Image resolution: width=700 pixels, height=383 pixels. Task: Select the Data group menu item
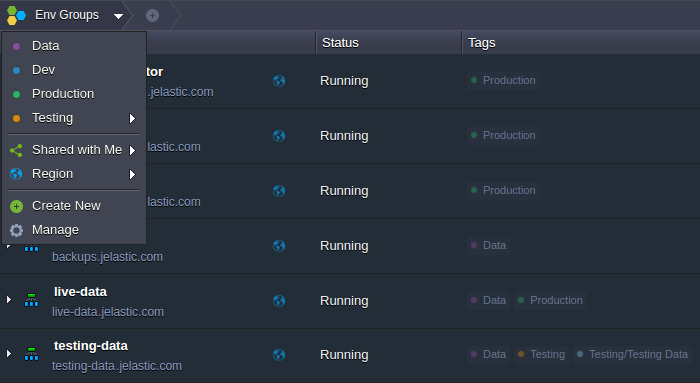(74, 46)
